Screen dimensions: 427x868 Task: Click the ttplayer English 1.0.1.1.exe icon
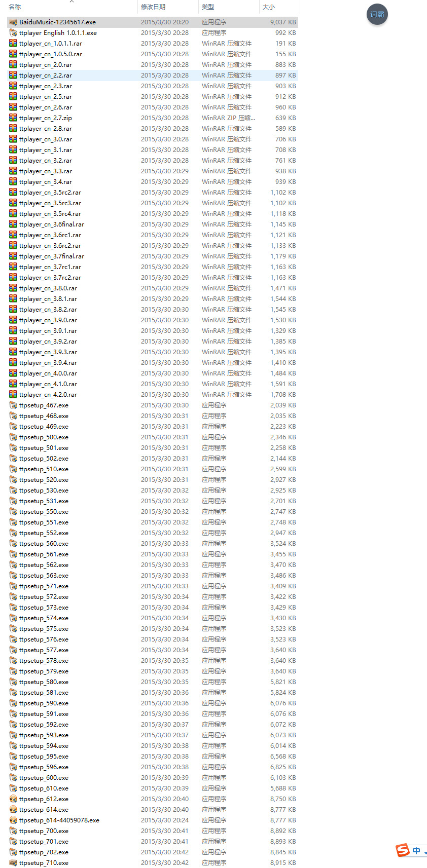click(13, 33)
